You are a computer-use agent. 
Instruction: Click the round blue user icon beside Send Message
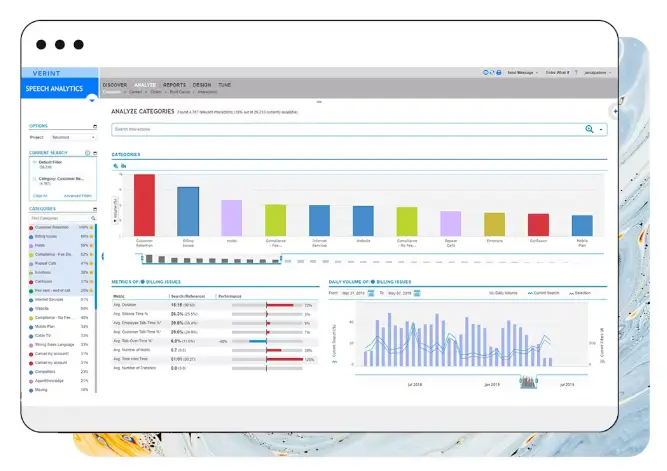click(499, 73)
